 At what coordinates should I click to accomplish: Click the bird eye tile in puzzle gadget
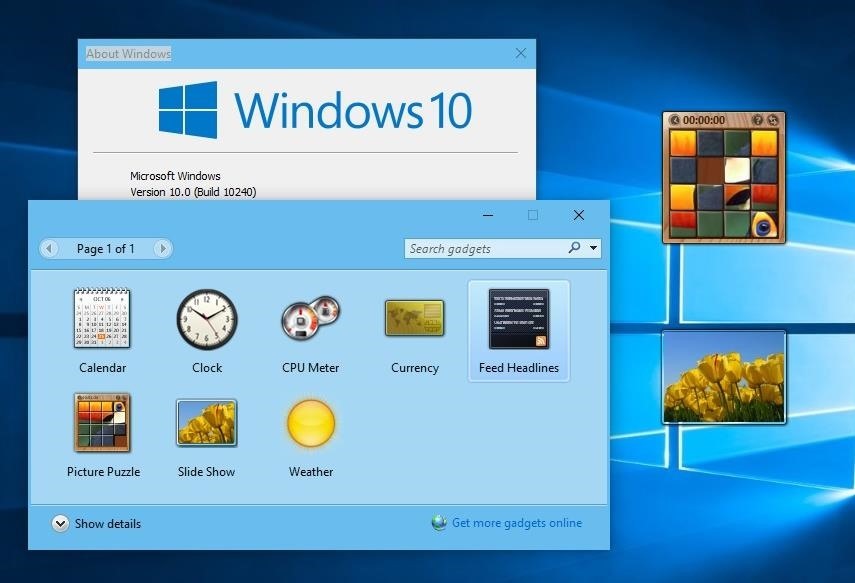tap(764, 225)
